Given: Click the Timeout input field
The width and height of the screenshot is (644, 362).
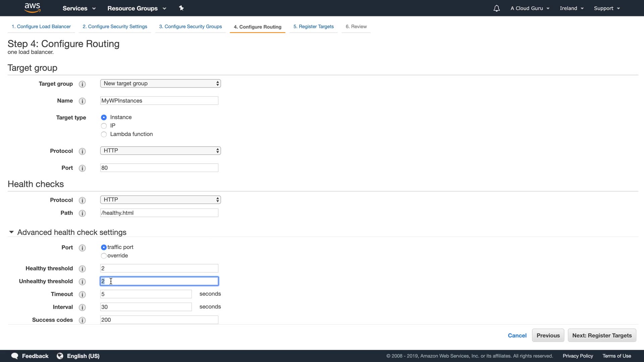Looking at the screenshot, I should [x=146, y=294].
